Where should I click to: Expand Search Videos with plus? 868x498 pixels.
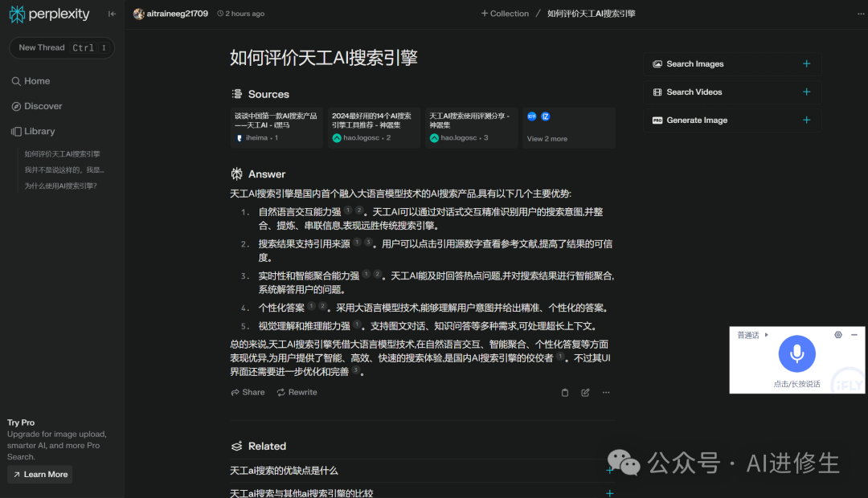point(807,92)
